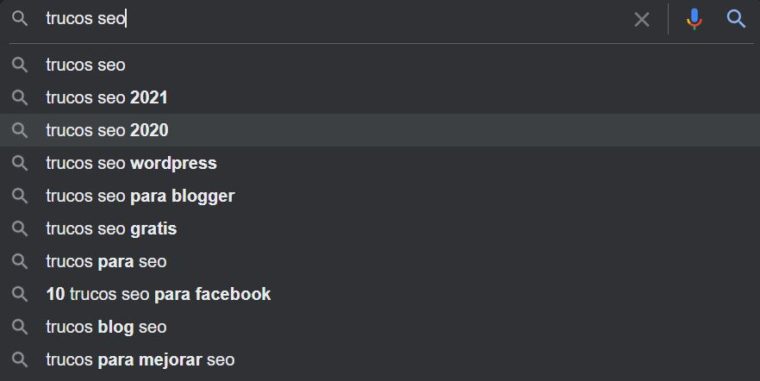This screenshot has height=381, width=760.
Task: Click search icon beside 'trucos para mejorar seo'
Action: (x=20, y=360)
